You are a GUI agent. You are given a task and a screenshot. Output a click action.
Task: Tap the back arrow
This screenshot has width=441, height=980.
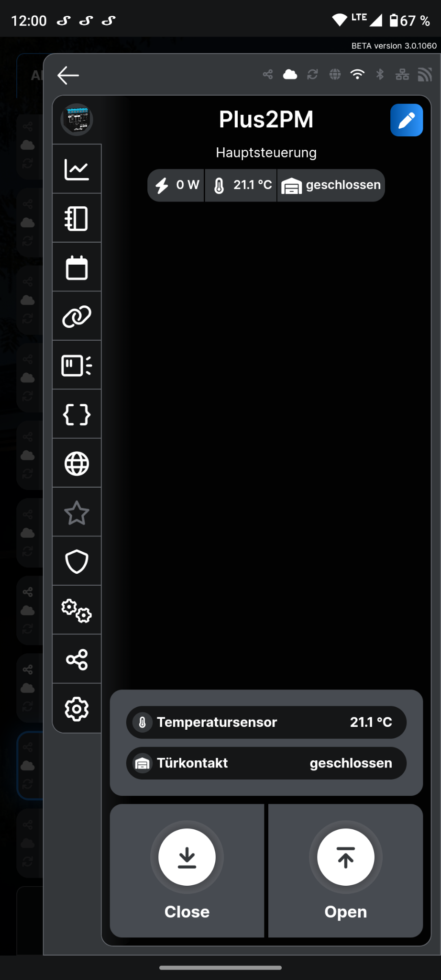click(68, 75)
